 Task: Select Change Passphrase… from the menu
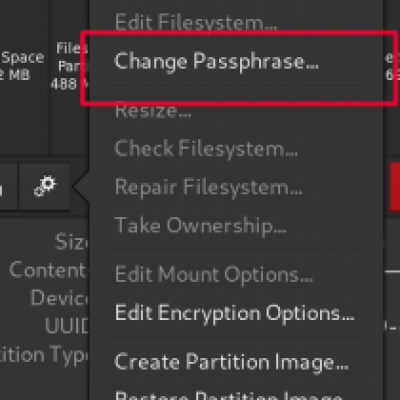coord(216,61)
